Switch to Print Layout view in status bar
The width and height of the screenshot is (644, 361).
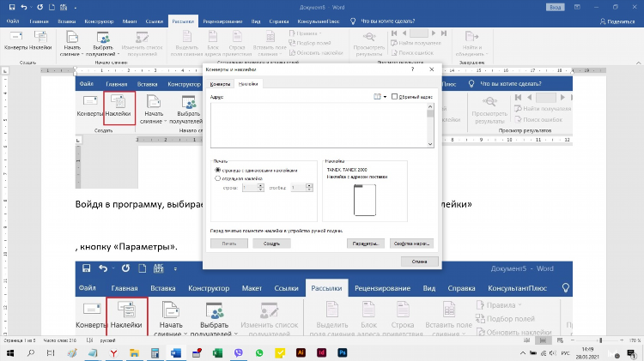tap(543, 340)
